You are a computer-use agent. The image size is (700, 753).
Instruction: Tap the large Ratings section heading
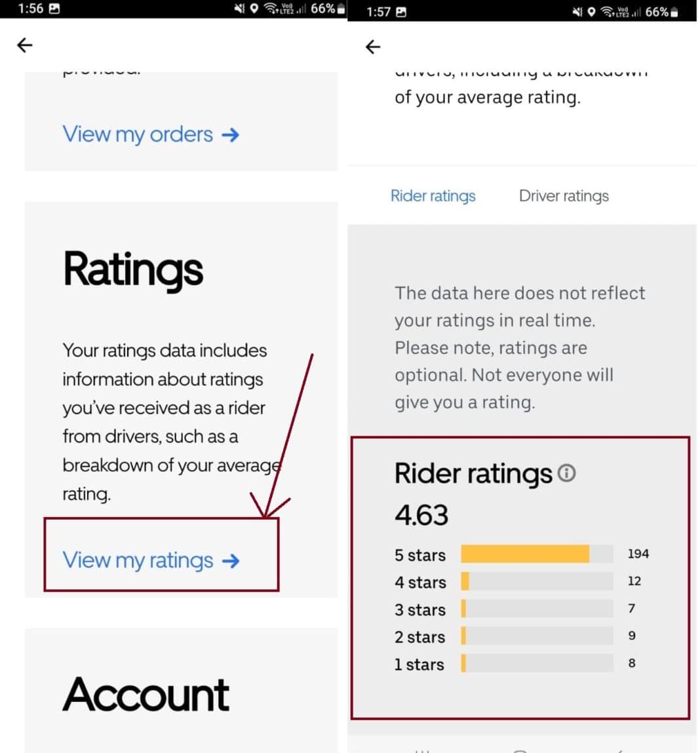tap(133, 269)
